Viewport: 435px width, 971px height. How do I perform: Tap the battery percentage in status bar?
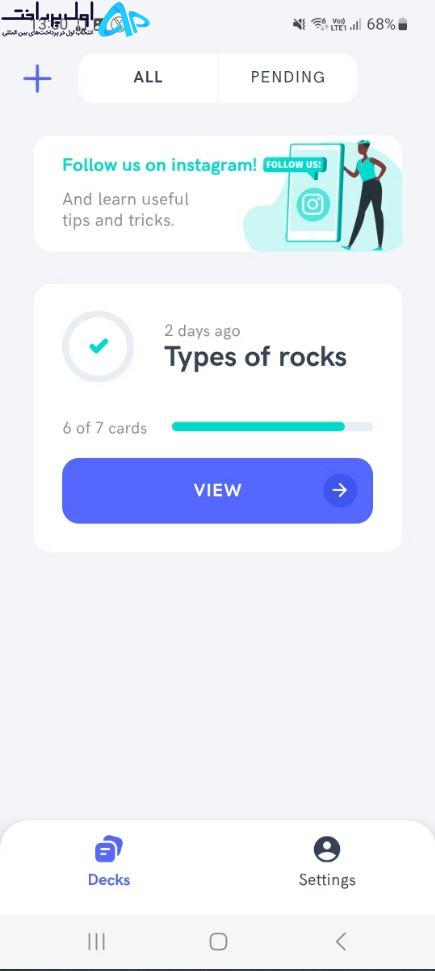(x=380, y=24)
